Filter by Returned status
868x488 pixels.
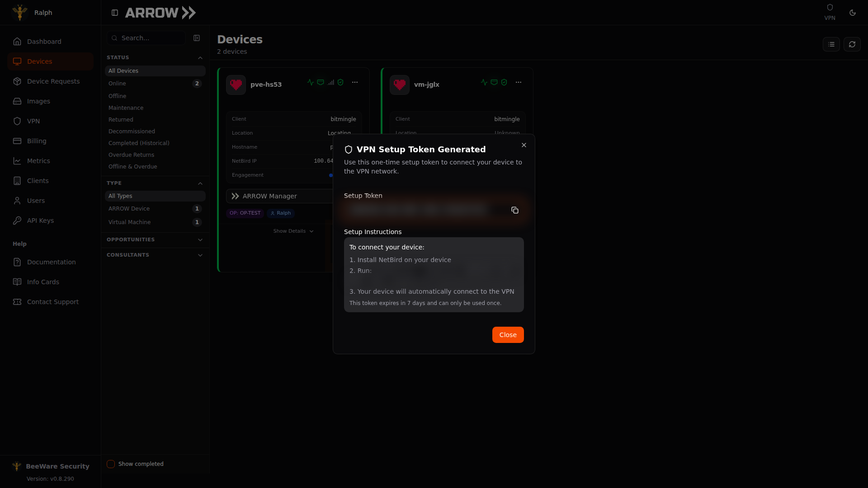click(x=155, y=120)
